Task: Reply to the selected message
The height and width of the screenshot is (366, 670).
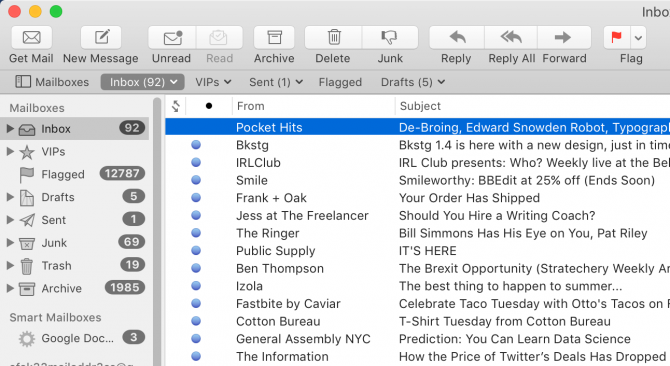Action: click(x=457, y=38)
